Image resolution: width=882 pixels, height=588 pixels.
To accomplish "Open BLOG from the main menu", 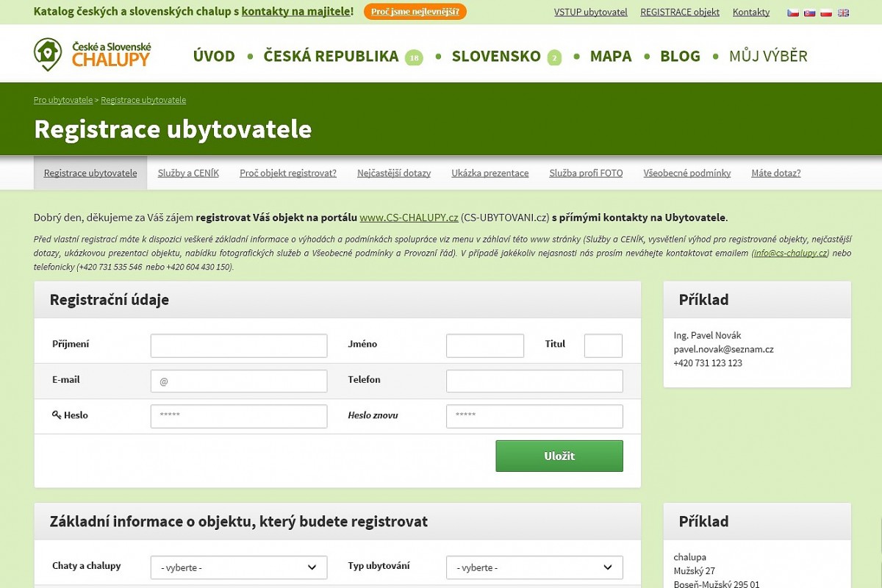I will click(x=680, y=56).
